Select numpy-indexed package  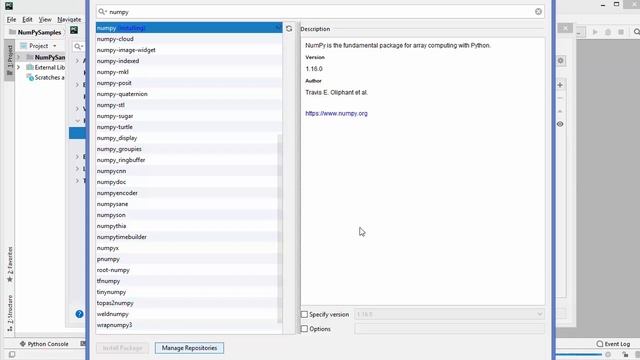pyautogui.click(x=189, y=61)
